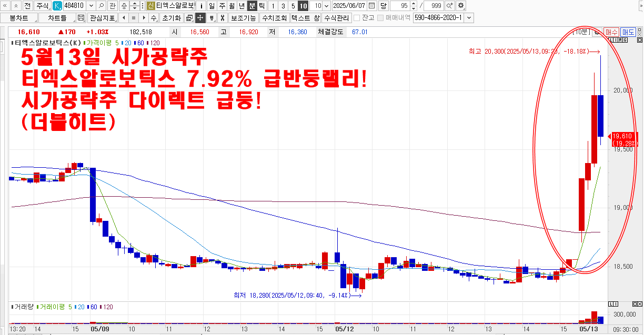Click the stepper arrows beside 승 button
Image resolution: width=644 pixels, height=335 pixels.
134,6
